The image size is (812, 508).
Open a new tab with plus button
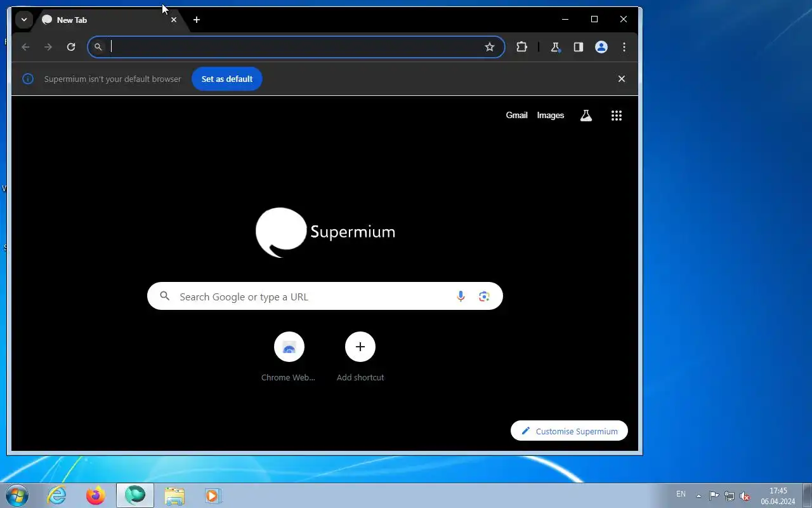coord(197,20)
